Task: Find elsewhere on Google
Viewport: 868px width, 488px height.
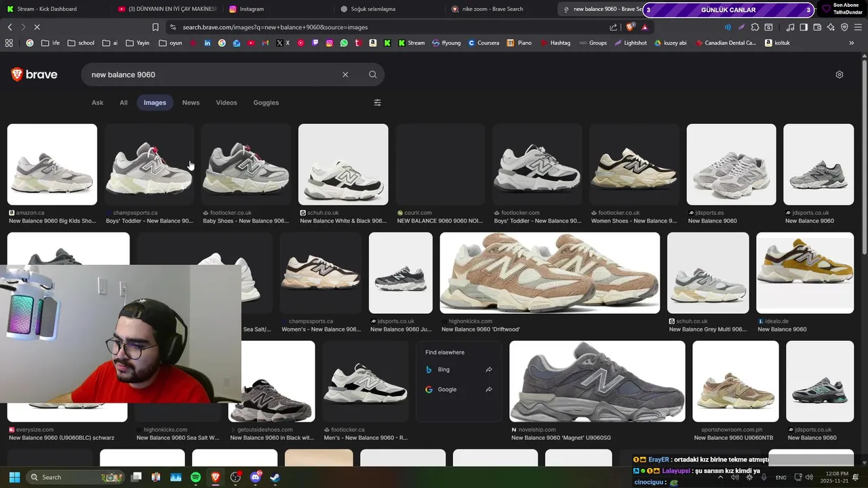Action: (x=447, y=389)
